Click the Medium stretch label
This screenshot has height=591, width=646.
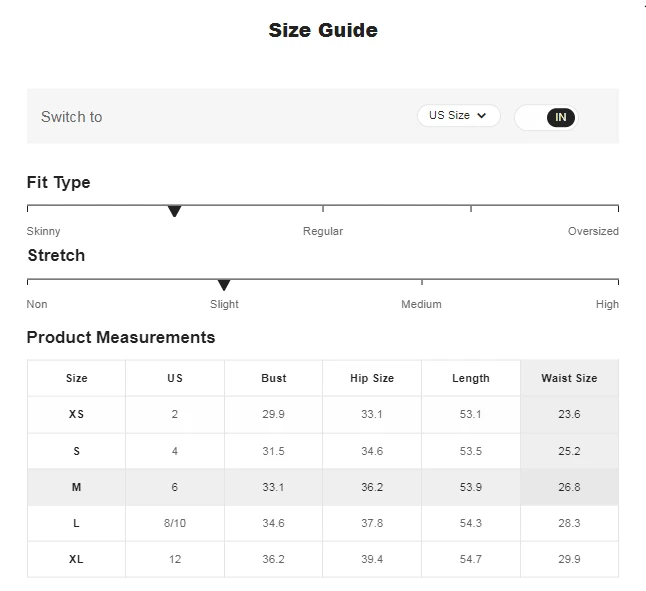(421, 304)
